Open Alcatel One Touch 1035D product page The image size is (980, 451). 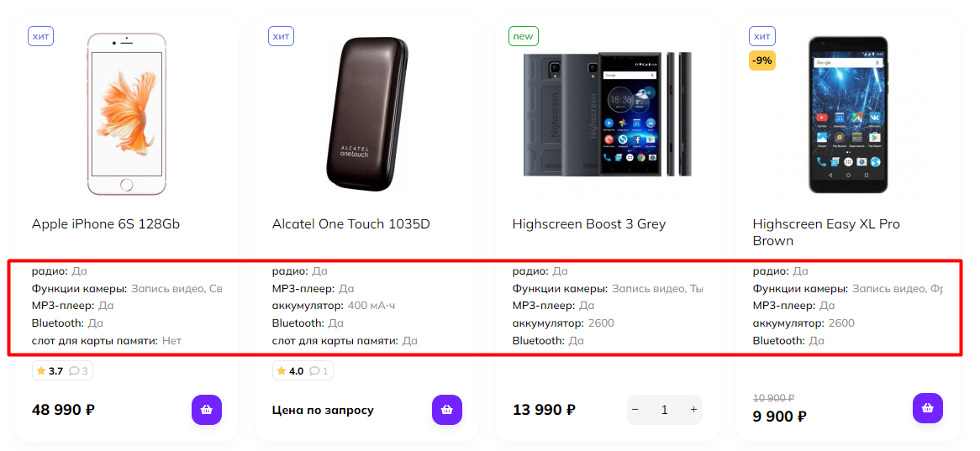pos(351,224)
